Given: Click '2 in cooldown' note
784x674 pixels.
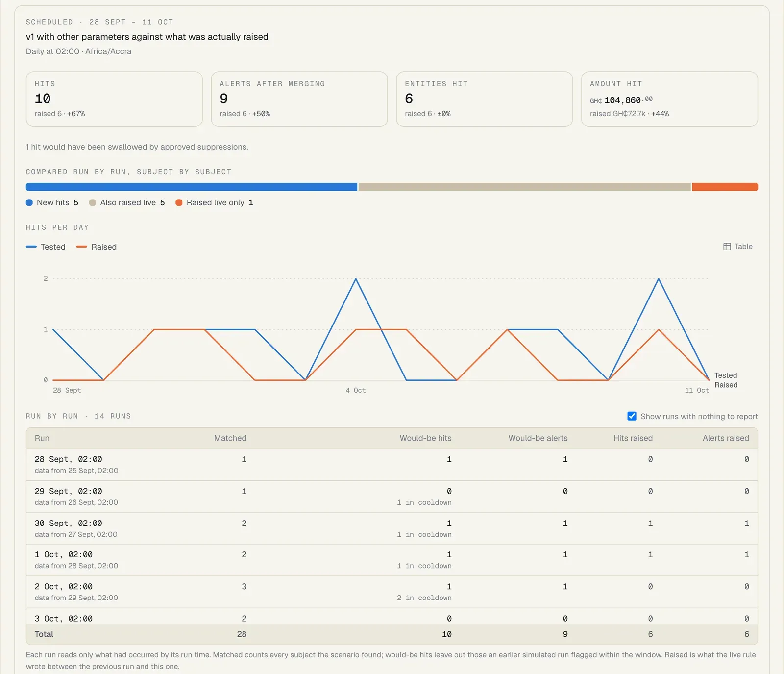Looking at the screenshot, I should click(424, 598).
